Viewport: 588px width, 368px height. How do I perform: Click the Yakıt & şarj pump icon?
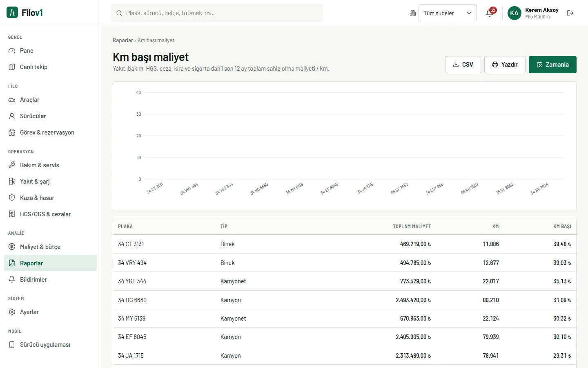tap(12, 182)
